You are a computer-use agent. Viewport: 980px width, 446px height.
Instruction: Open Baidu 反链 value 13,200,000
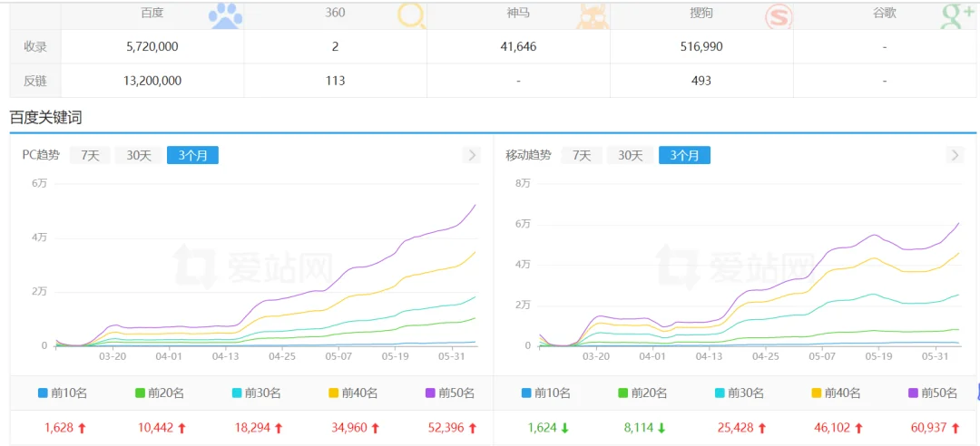pyautogui.click(x=152, y=81)
